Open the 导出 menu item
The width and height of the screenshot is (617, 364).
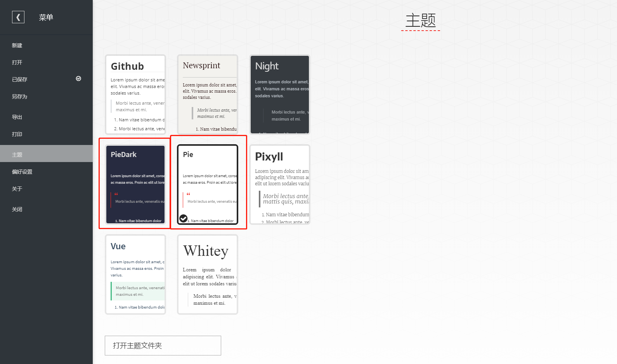pos(46,117)
